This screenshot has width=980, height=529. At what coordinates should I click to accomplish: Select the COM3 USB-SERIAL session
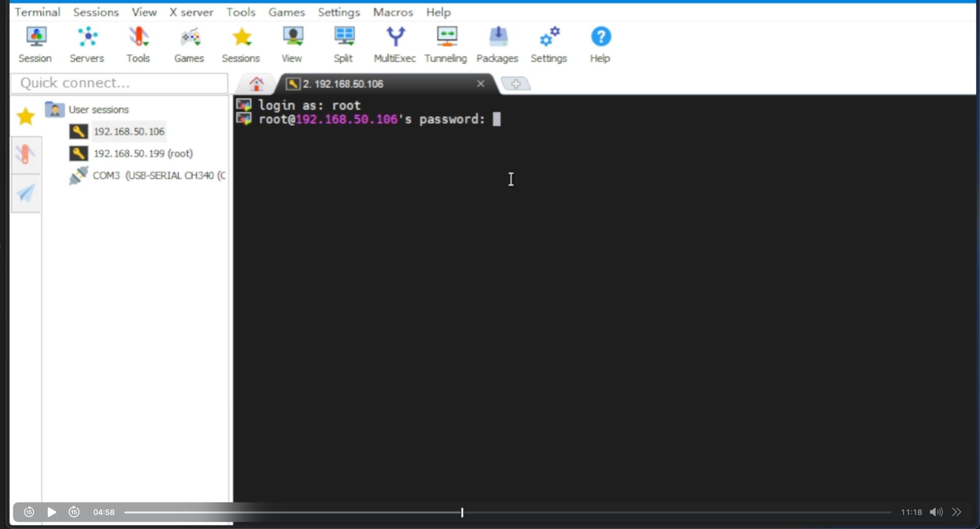coord(158,175)
